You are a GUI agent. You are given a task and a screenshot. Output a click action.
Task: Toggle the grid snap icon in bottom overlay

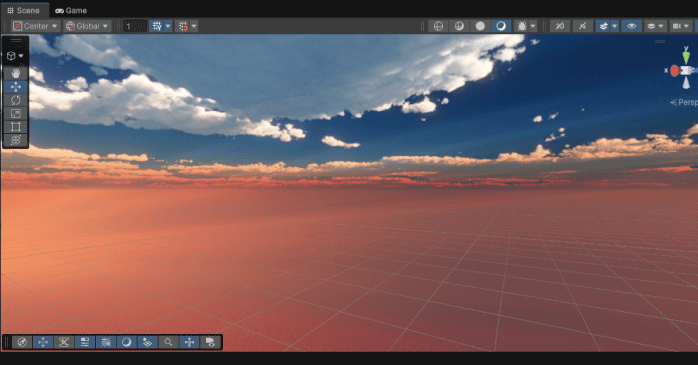(x=106, y=342)
